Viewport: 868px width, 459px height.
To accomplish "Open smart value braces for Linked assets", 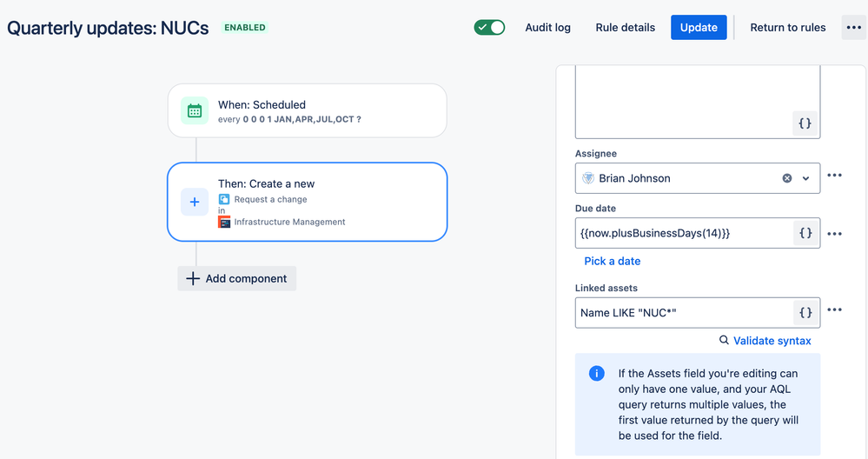I will 805,313.
